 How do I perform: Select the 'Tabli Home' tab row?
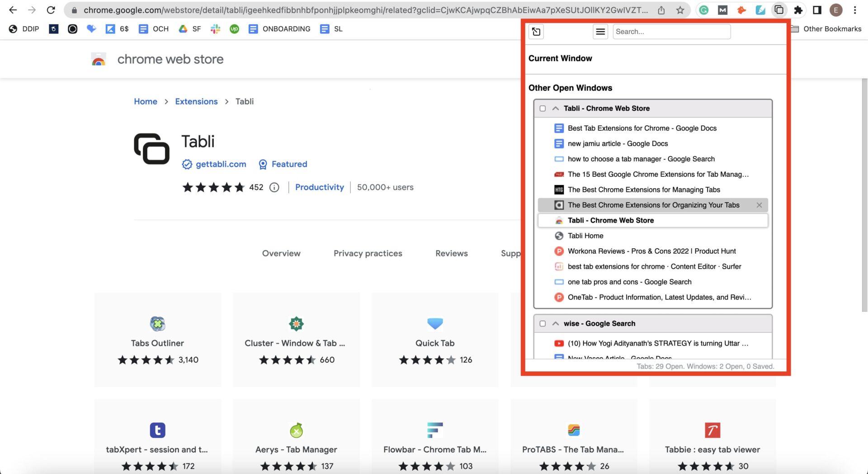[653, 236]
